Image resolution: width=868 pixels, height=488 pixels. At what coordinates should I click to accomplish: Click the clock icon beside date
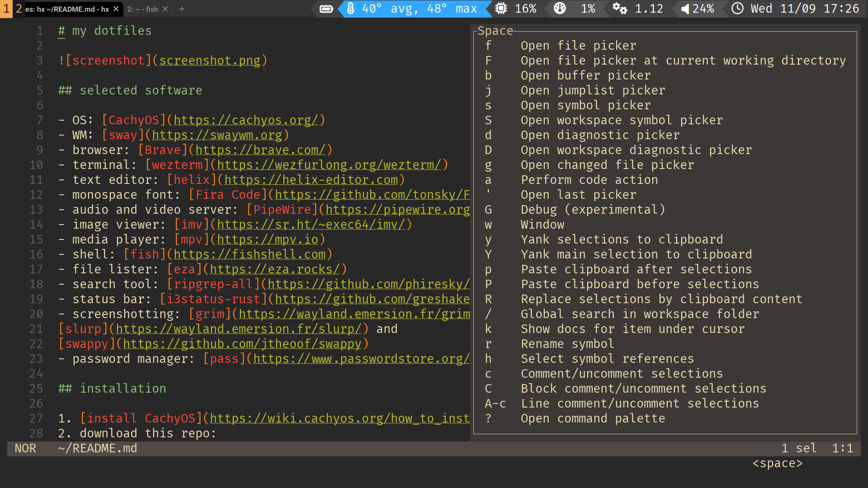(x=737, y=9)
